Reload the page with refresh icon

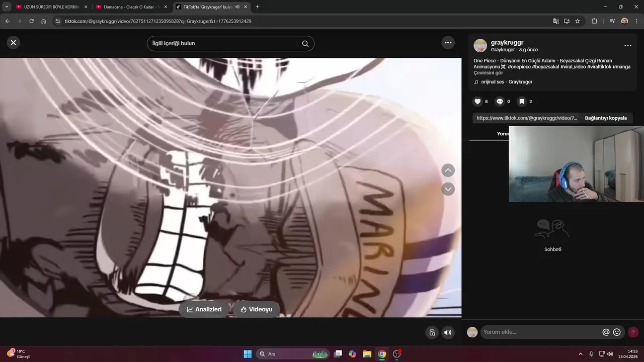pos(31,21)
